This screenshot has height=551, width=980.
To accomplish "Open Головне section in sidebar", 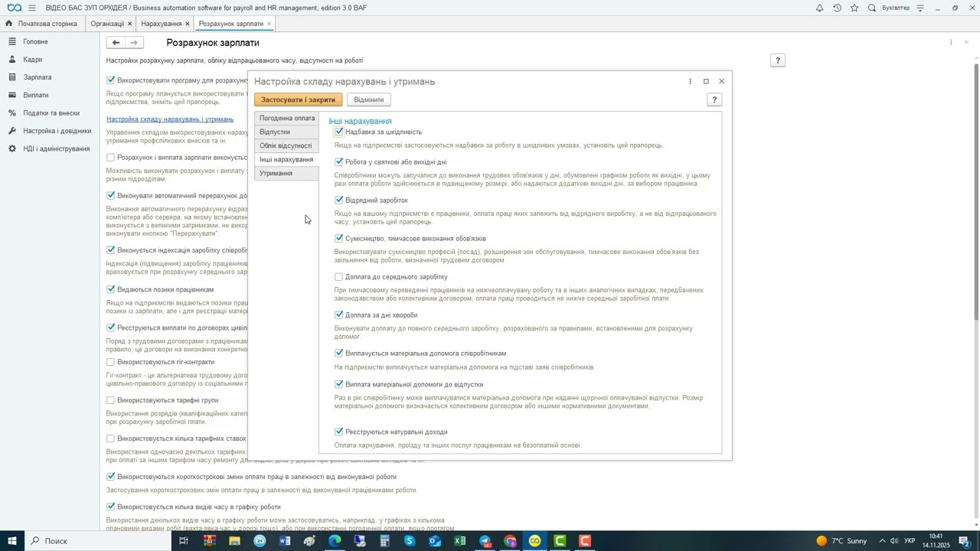I will 36,41.
